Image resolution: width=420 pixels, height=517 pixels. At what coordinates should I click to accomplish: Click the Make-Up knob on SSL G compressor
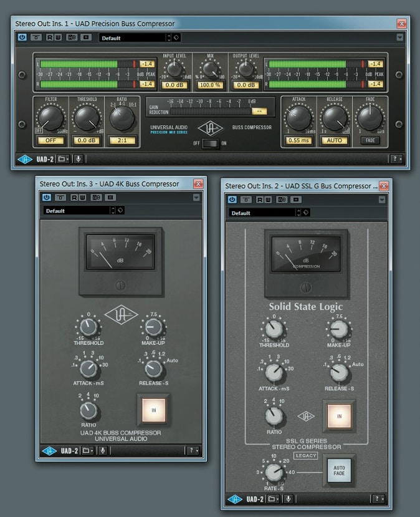[339, 329]
